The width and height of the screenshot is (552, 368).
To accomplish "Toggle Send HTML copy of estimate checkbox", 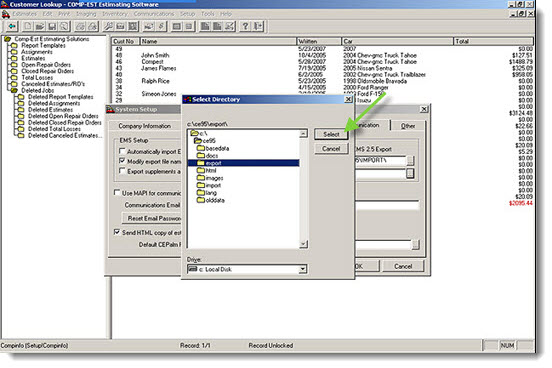I will click(117, 232).
